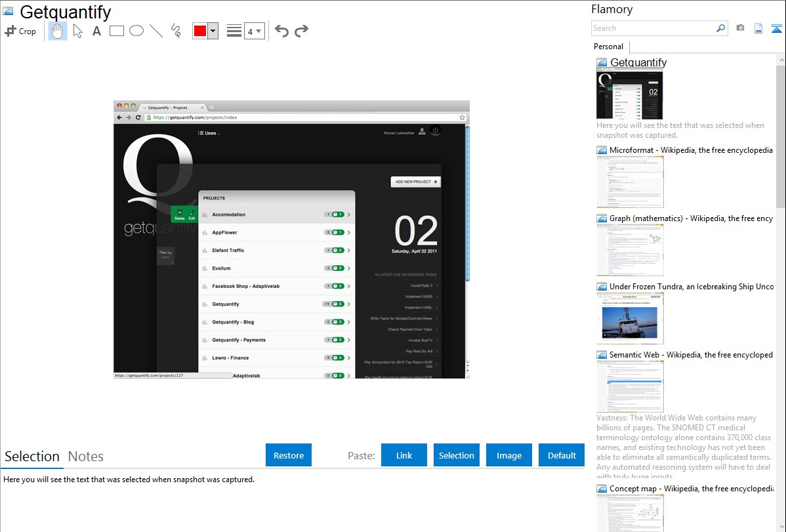Image resolution: width=786 pixels, height=532 pixels.
Task: Click ADD NEW PROJECT in the snapshot
Action: (415, 182)
